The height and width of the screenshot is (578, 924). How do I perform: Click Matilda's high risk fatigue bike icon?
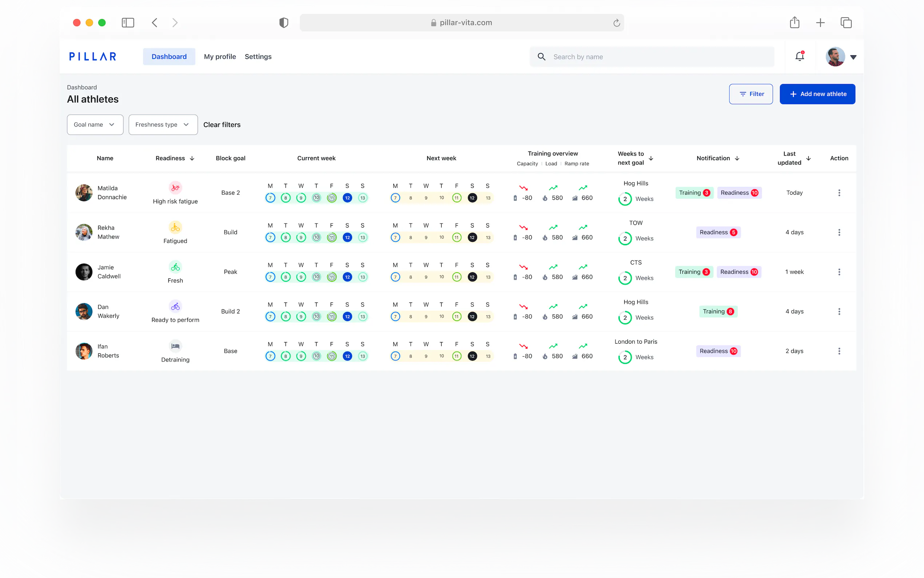click(175, 188)
